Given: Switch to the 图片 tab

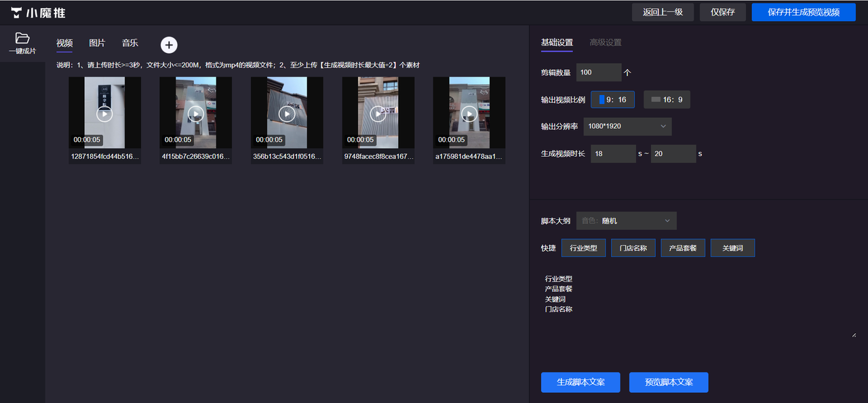Looking at the screenshot, I should pyautogui.click(x=97, y=43).
